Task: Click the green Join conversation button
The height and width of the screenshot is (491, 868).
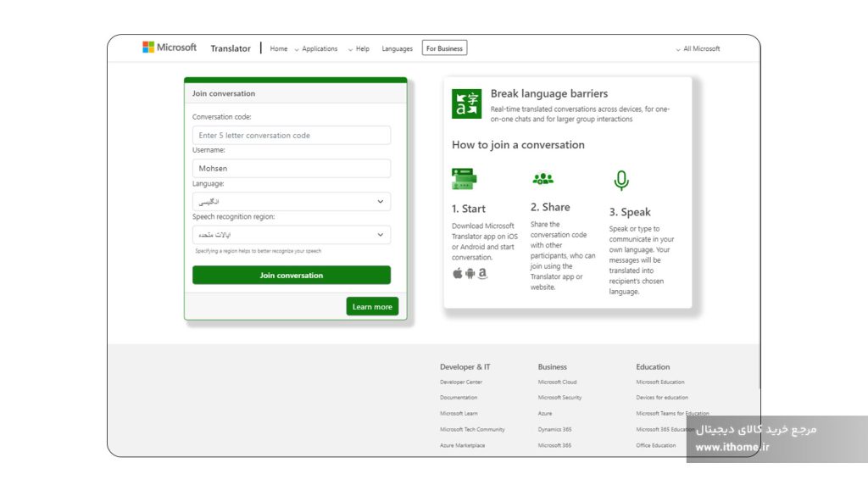Action: pos(292,275)
